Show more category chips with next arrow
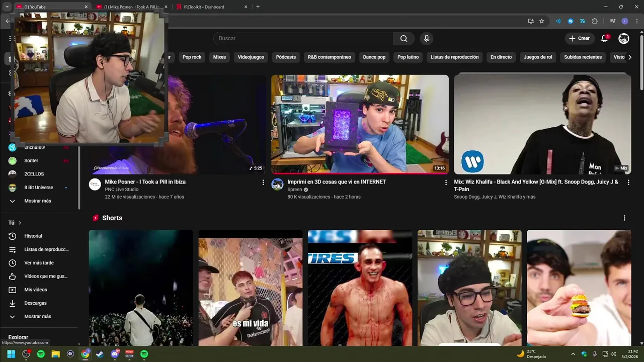Image resolution: width=644 pixels, height=362 pixels. pos(630,57)
